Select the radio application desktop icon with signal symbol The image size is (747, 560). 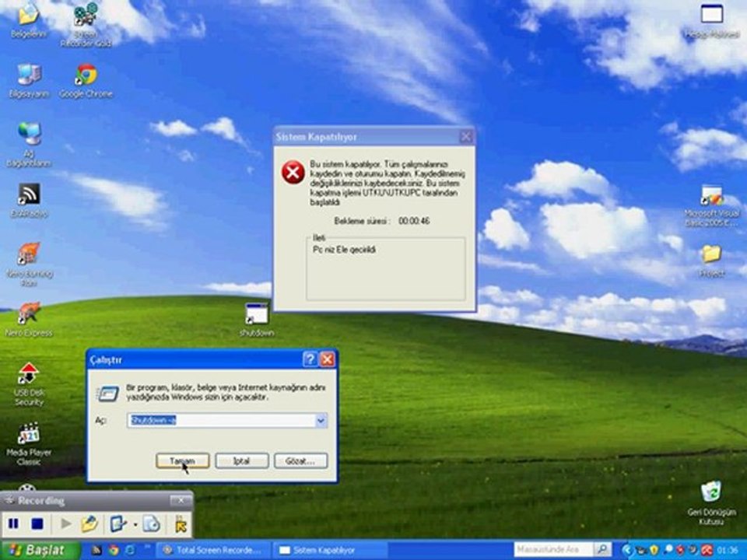click(x=29, y=201)
